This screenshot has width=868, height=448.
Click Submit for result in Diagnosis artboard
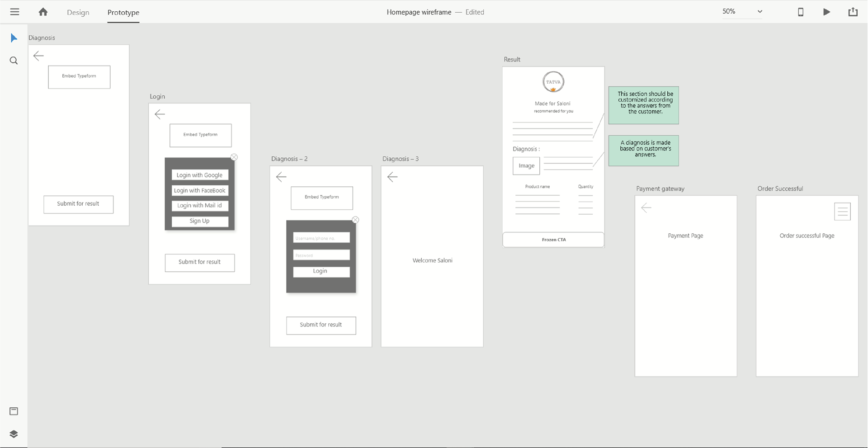[78, 204]
